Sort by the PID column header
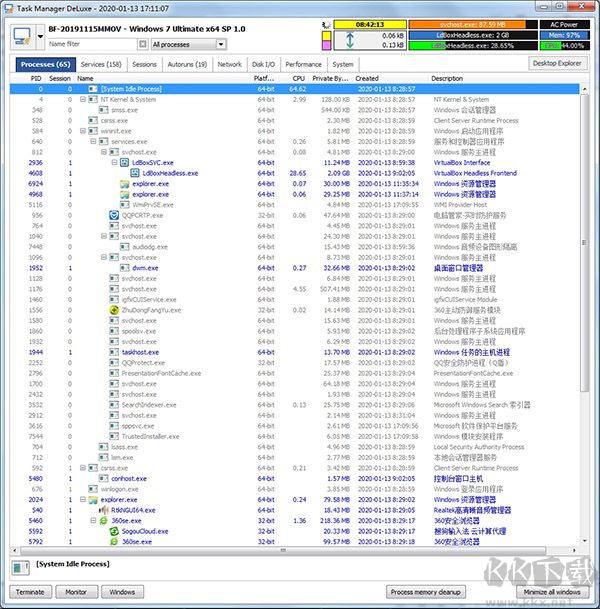This screenshot has height=609, width=600. 36,78
